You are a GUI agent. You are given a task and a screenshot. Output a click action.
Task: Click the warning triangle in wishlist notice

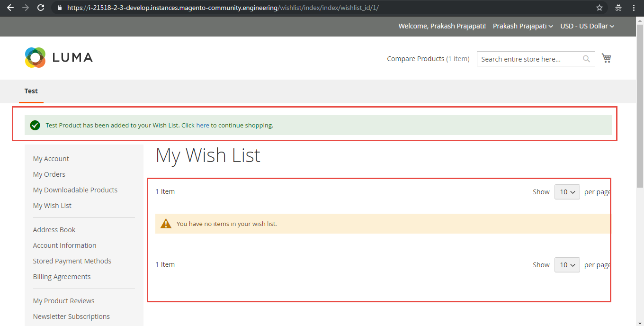click(x=166, y=223)
